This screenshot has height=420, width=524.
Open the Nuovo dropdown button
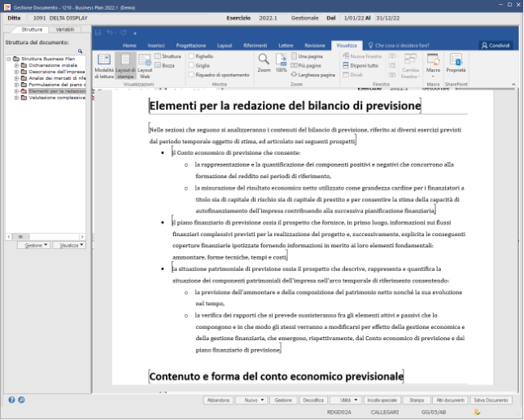(x=251, y=400)
